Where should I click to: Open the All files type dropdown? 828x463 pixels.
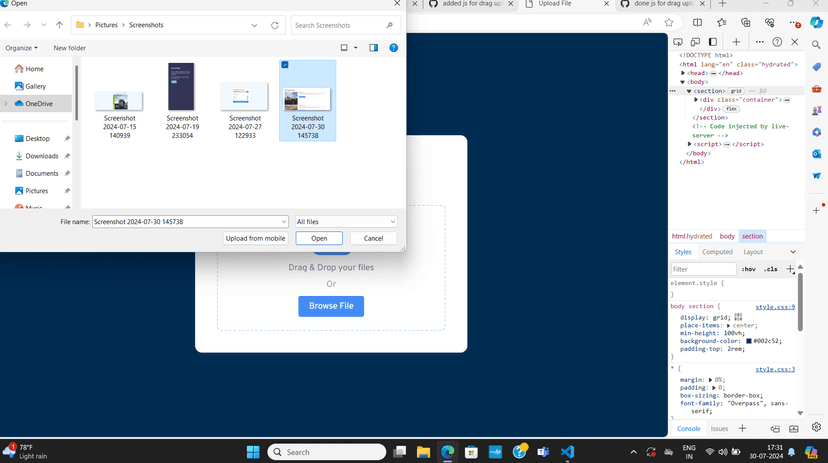pyautogui.click(x=346, y=222)
